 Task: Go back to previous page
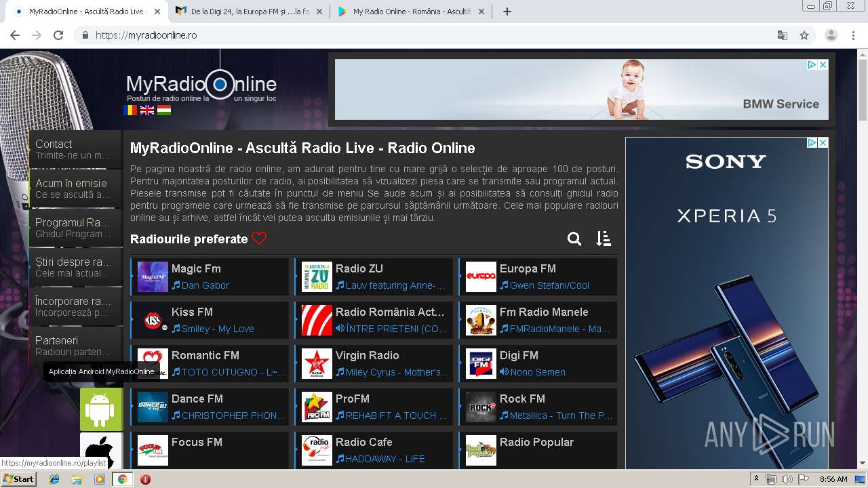click(x=15, y=35)
